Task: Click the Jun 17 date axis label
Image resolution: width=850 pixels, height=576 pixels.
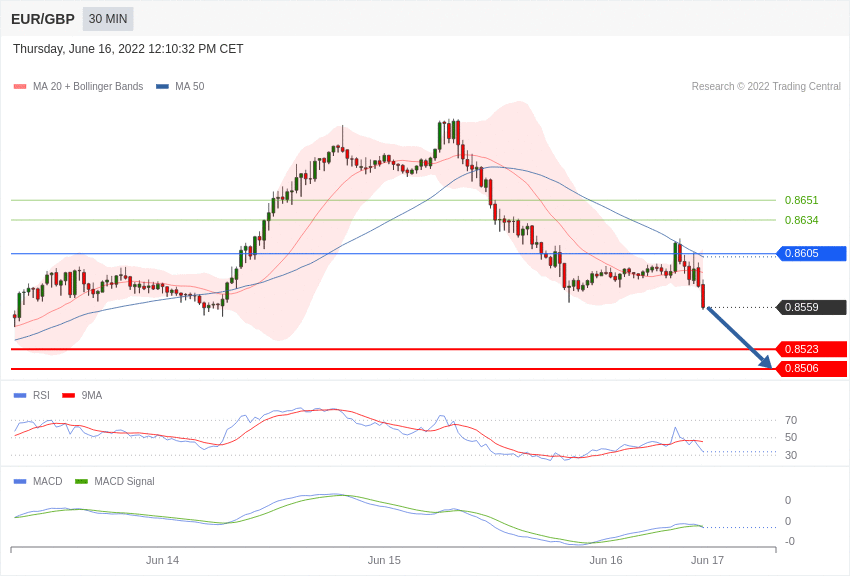Action: click(x=707, y=560)
